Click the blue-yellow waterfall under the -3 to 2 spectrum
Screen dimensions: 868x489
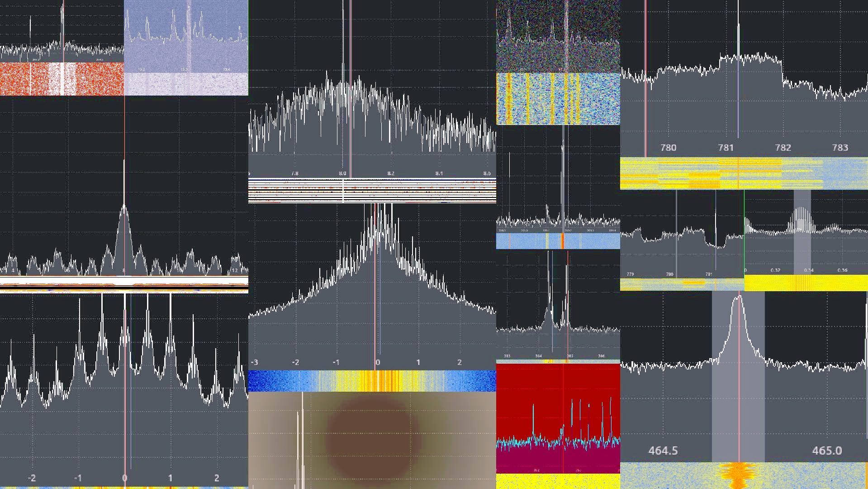[x=372, y=381]
